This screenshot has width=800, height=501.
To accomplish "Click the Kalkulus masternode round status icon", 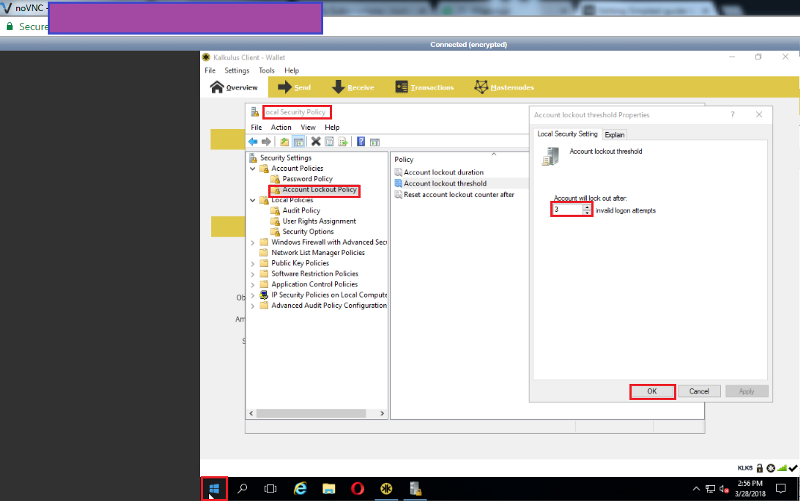I will [771, 468].
